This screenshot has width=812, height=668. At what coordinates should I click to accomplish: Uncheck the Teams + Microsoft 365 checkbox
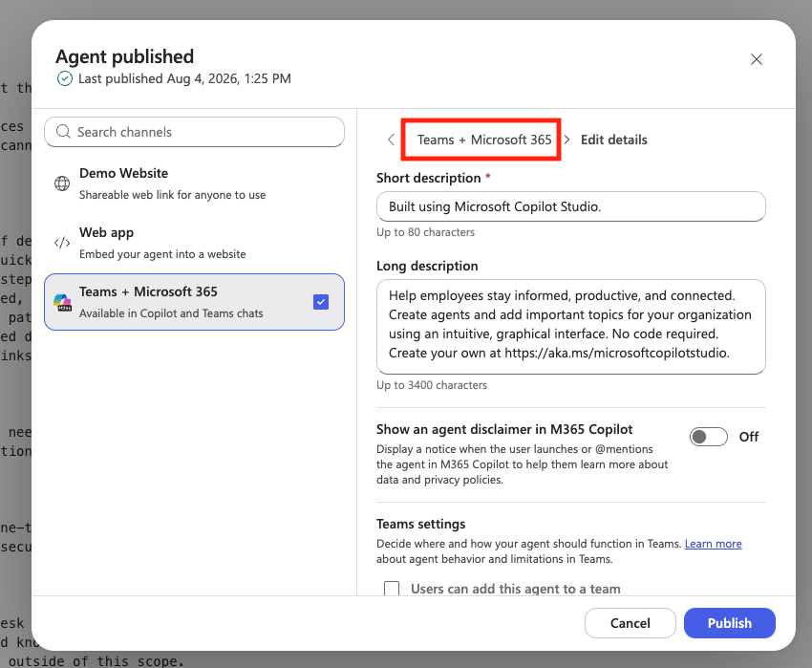tap(321, 302)
